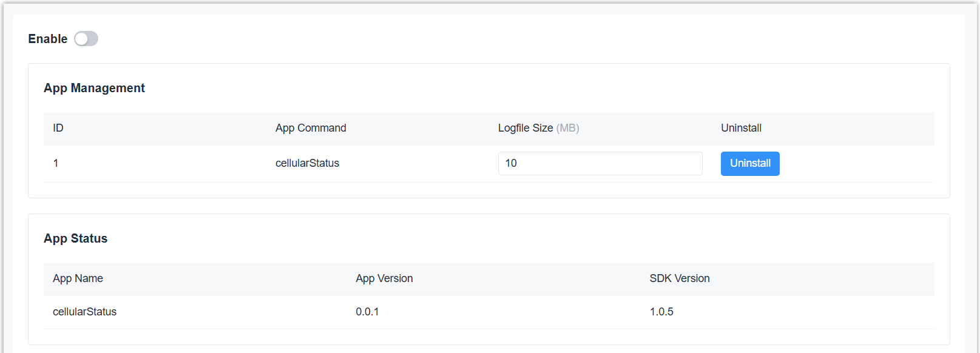Click the App Management section heading
Viewport: 980px width, 353px height.
click(94, 88)
